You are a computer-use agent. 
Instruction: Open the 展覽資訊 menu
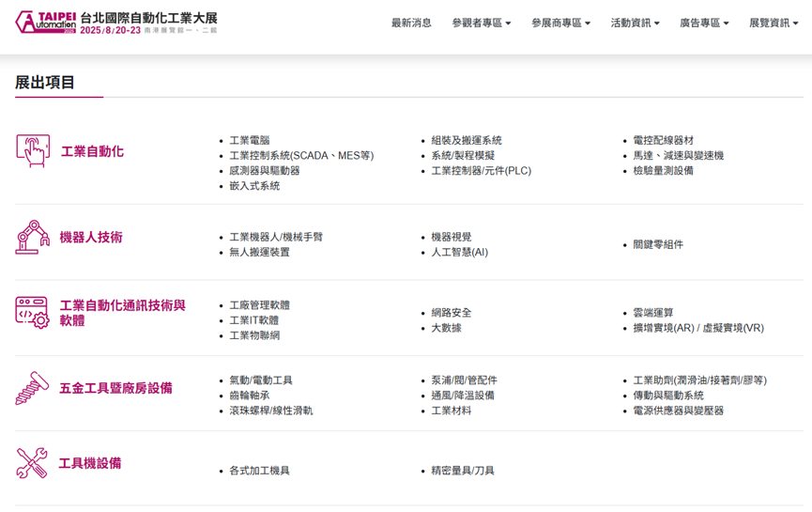click(x=774, y=23)
